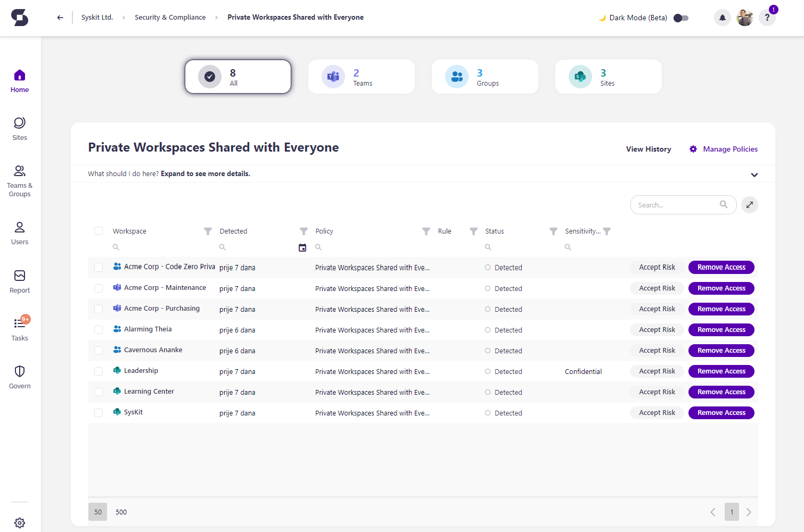This screenshot has height=532, width=804.
Task: Remove Access for SysKit workspace
Action: (x=721, y=413)
